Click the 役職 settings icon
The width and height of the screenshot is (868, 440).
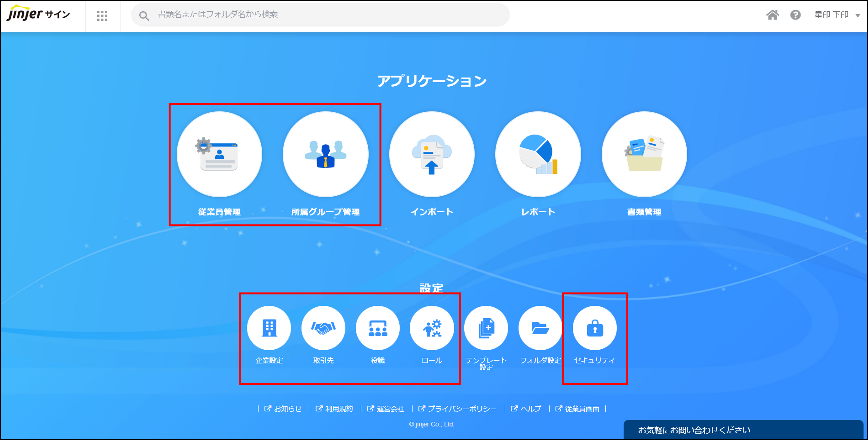click(x=377, y=328)
